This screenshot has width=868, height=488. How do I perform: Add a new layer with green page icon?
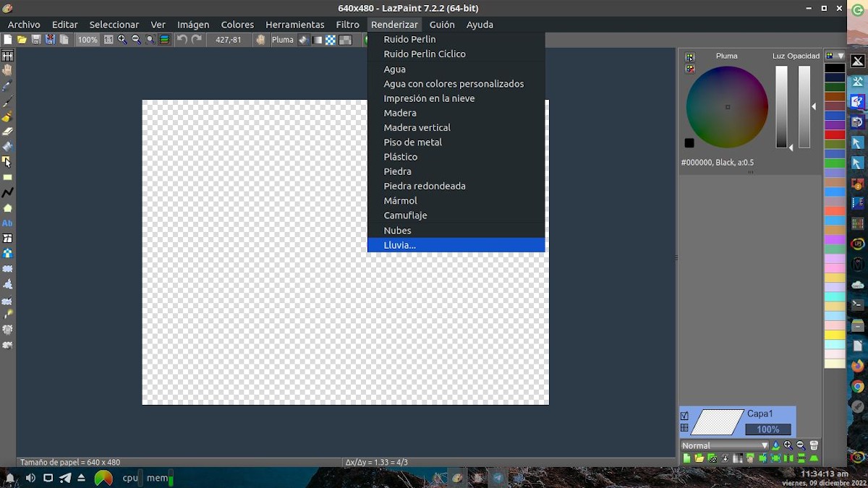(687, 458)
